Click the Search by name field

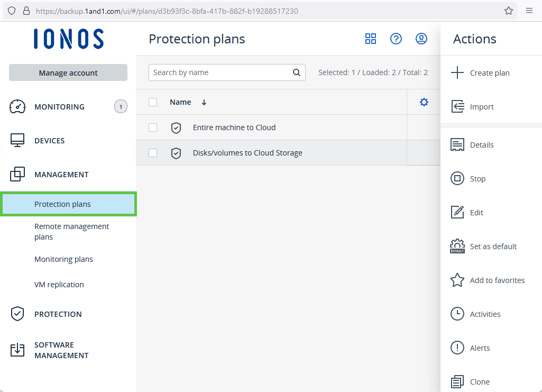click(x=221, y=72)
